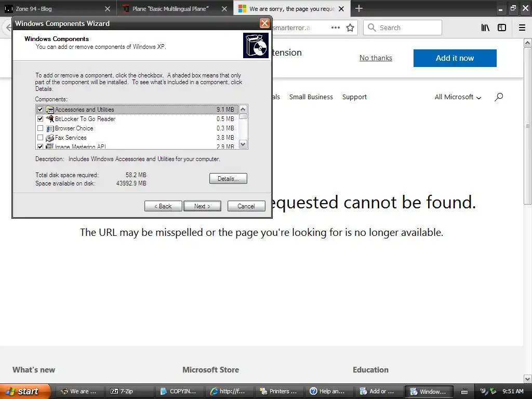Close the Windows Components Wizard dialog
The width and height of the screenshot is (532, 399).
(264, 23)
